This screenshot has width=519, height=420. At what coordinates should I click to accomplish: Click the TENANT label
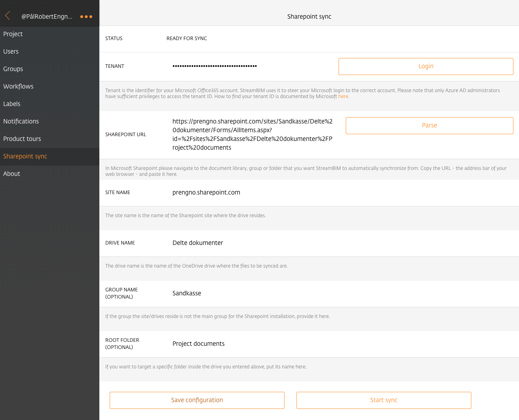[115, 66]
